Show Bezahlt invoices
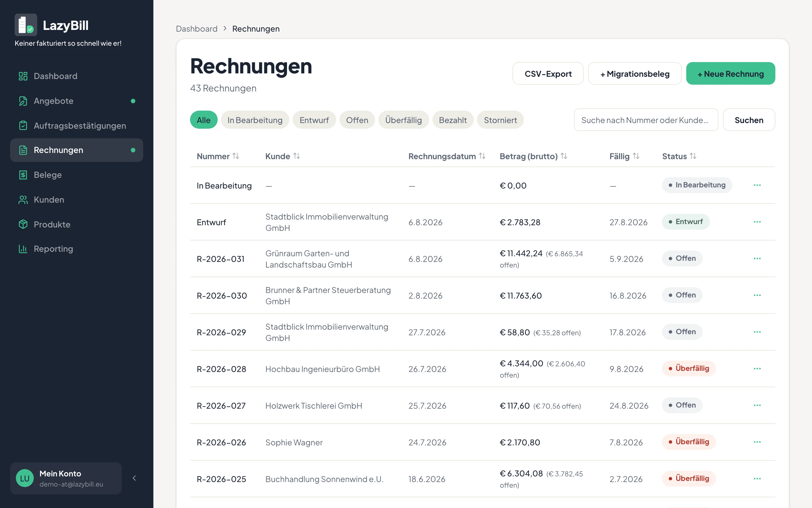The width and height of the screenshot is (812, 508). coord(453,120)
